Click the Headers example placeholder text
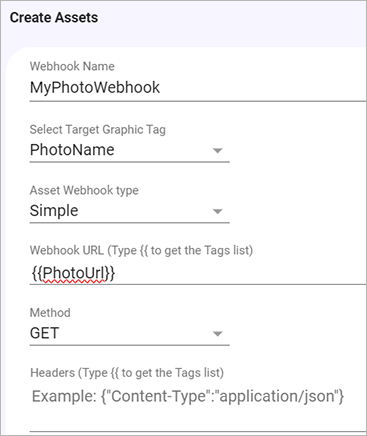The height and width of the screenshot is (436, 367). (188, 396)
